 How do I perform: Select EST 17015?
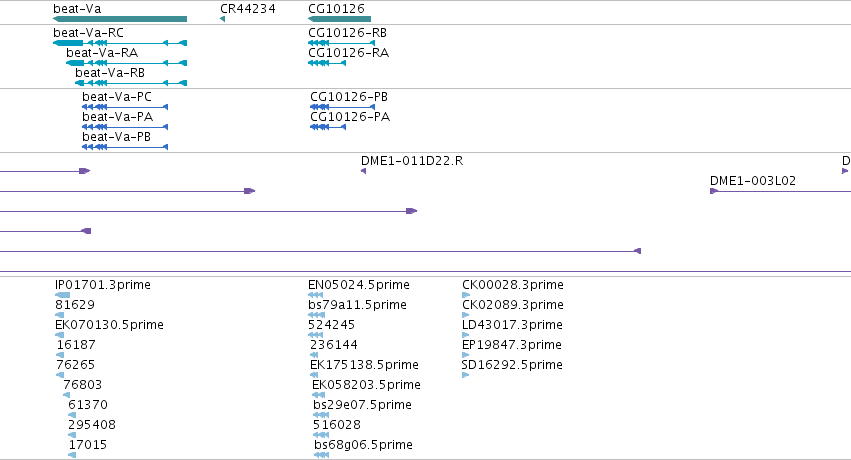72,455
